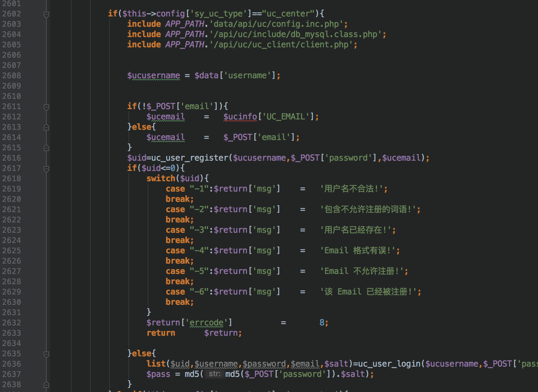The width and height of the screenshot is (538, 392).
Task: Click $data['username'] expression
Action: [x=235, y=76]
